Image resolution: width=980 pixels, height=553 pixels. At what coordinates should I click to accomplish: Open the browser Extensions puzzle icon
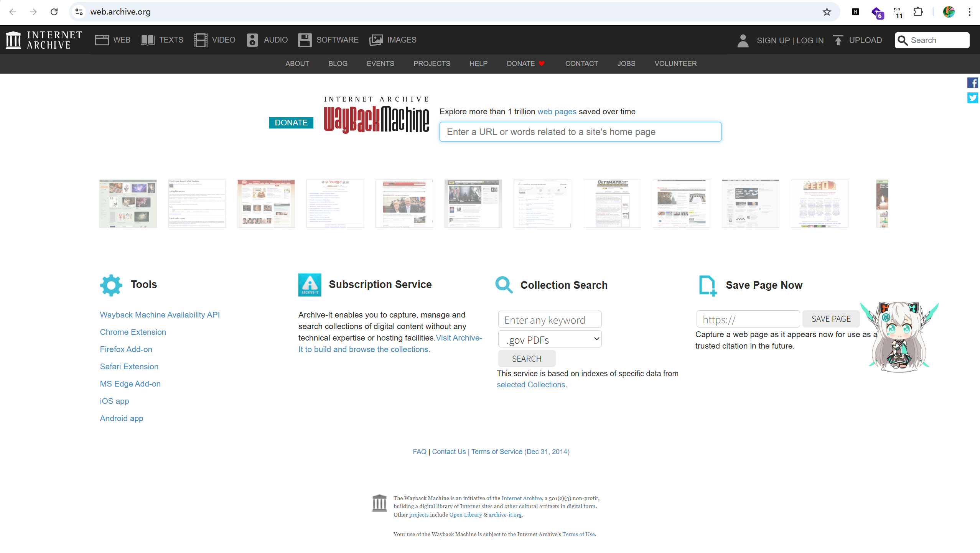(x=918, y=12)
